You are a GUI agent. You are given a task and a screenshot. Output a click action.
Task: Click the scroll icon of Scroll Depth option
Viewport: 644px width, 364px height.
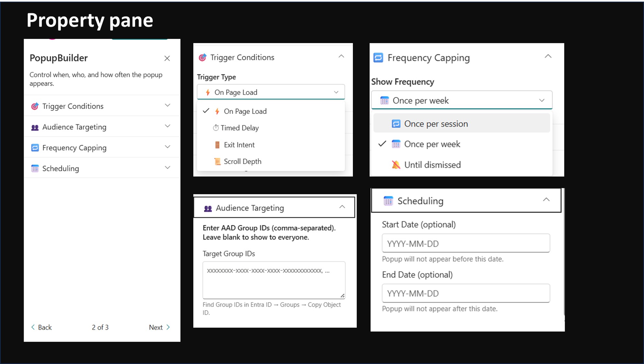217,161
